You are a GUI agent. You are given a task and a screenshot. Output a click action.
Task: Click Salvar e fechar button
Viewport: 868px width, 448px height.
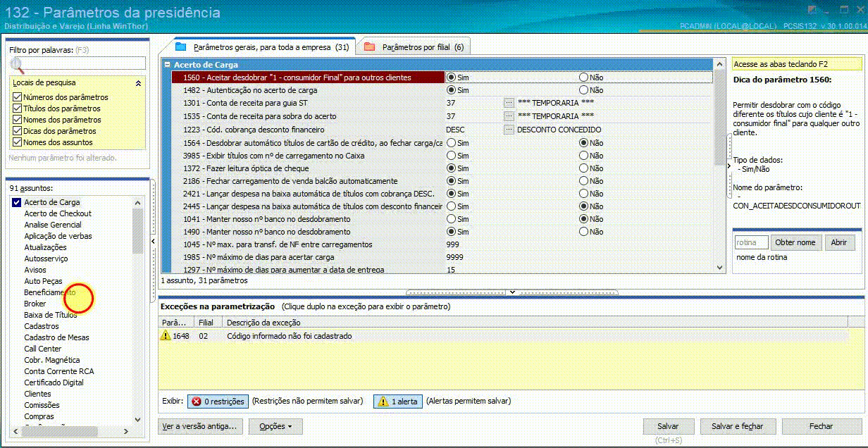(738, 426)
